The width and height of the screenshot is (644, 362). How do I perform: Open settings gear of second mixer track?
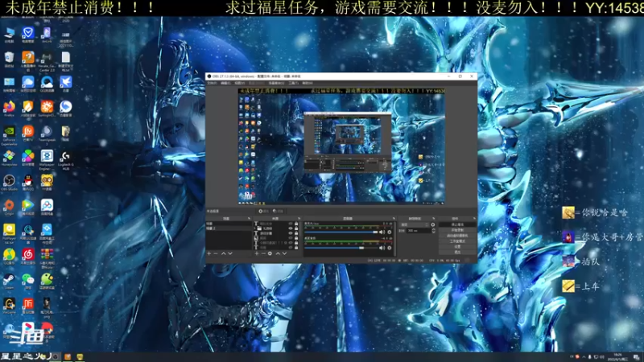point(390,248)
